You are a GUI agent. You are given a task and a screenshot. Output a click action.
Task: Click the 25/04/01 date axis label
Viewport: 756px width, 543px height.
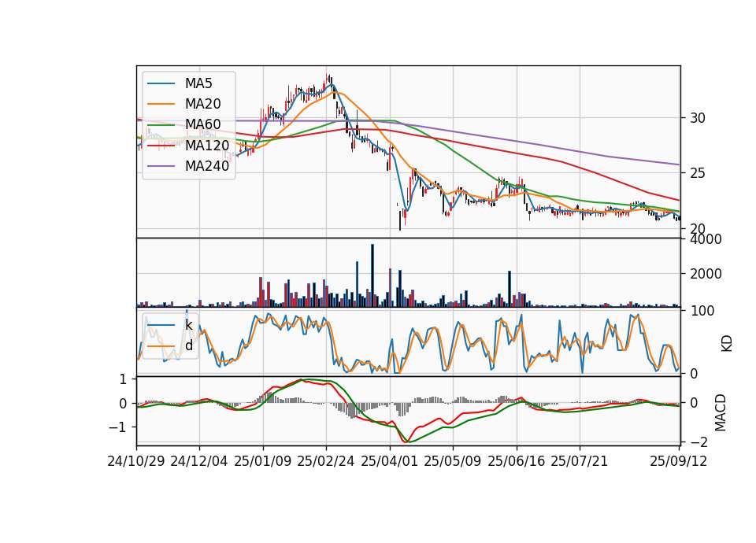(389, 461)
